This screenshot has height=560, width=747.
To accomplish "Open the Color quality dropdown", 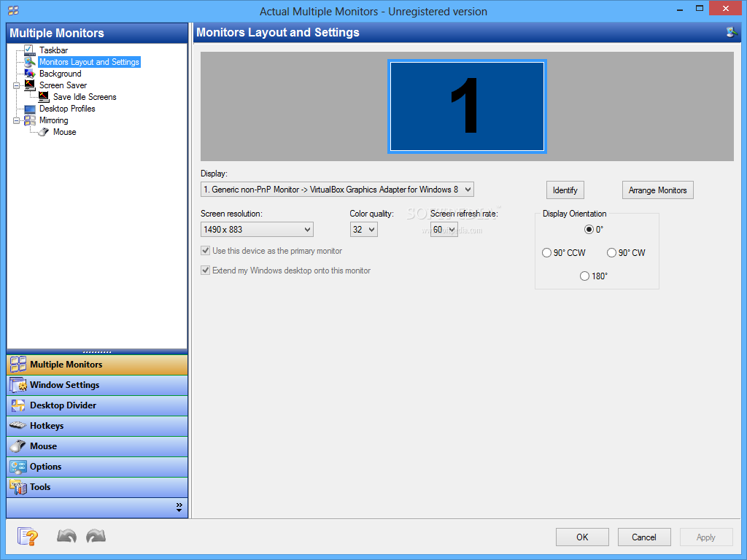I will pyautogui.click(x=363, y=230).
